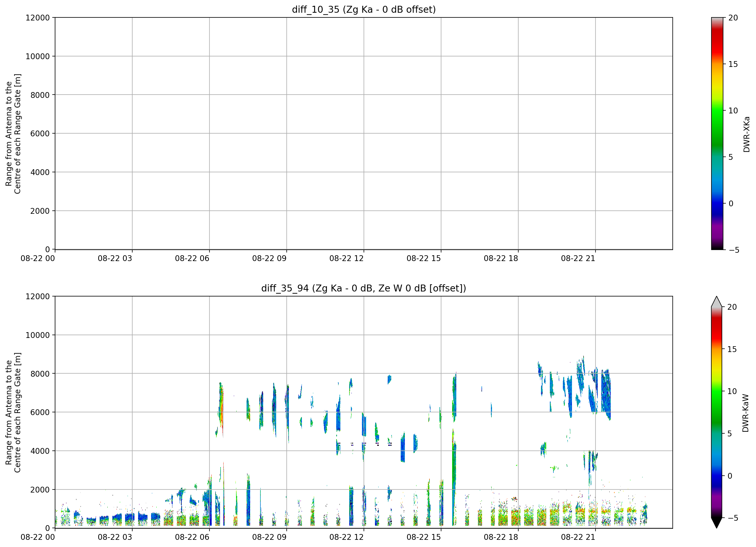
Task: Click the y-axis range label of diff_35_94 plot
Action: coord(13,412)
